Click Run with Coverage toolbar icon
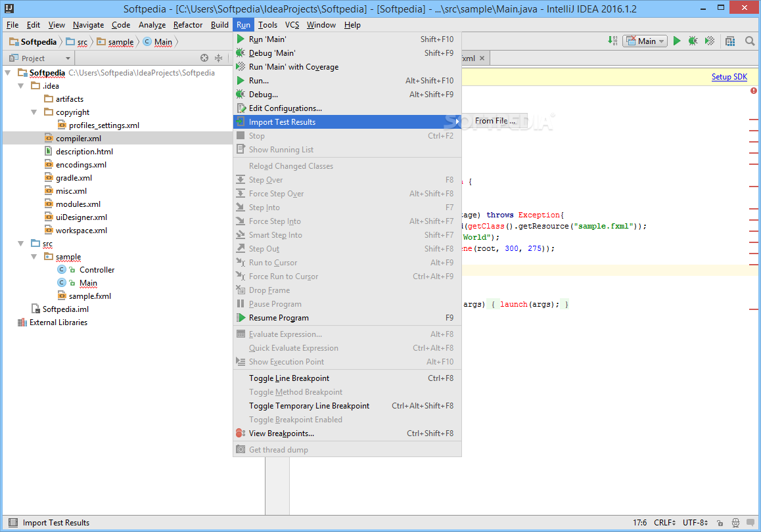Screen dimensions: 761x532 tap(710, 41)
